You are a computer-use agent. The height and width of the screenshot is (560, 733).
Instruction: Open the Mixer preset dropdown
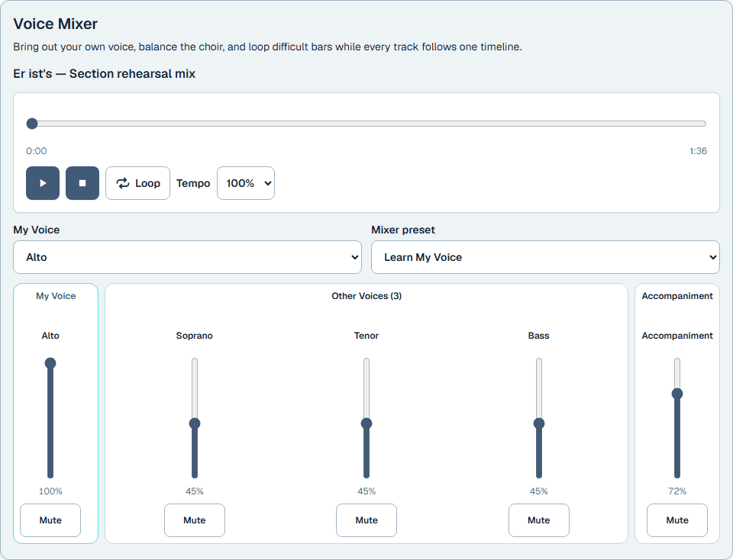pos(545,257)
